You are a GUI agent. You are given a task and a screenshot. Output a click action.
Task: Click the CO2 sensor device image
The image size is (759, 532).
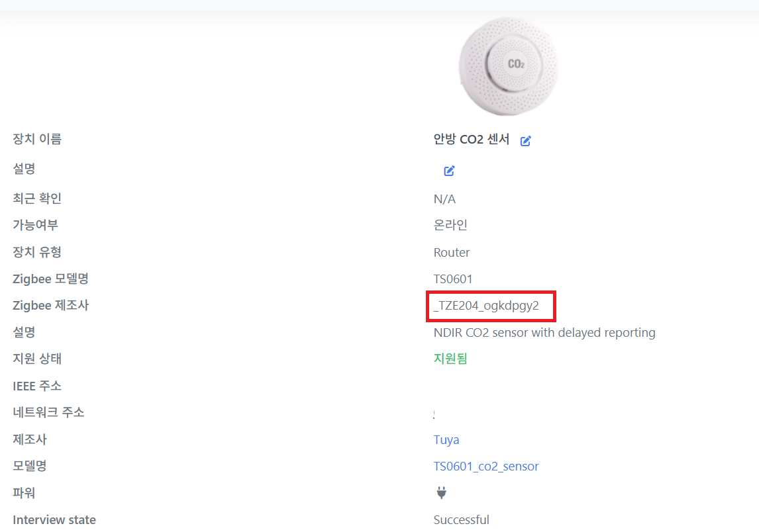[x=508, y=66]
